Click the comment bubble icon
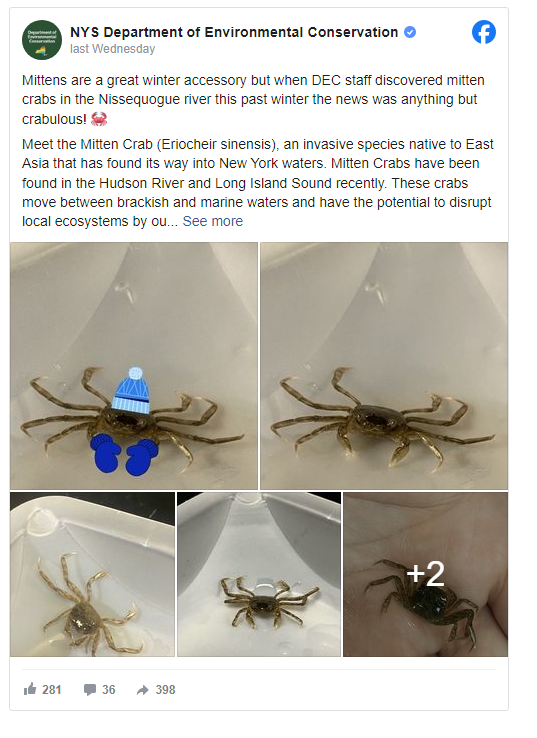This screenshot has width=537, height=738. click(89, 690)
